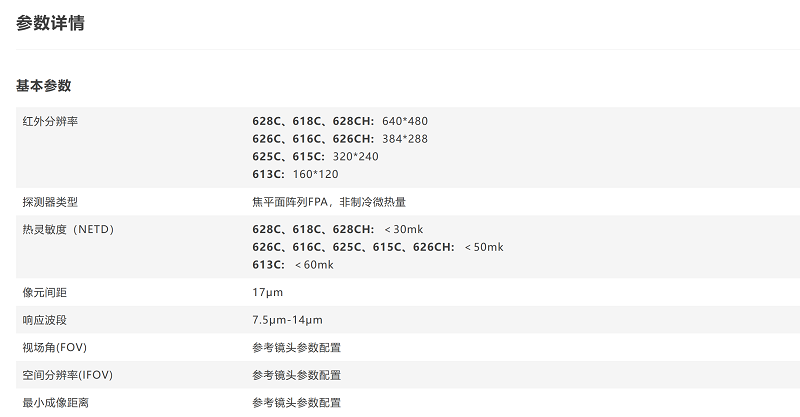800x417 pixels.
Task: Click 参考镜头参数配置 in the 最小成像距离 row
Action: pos(296,403)
